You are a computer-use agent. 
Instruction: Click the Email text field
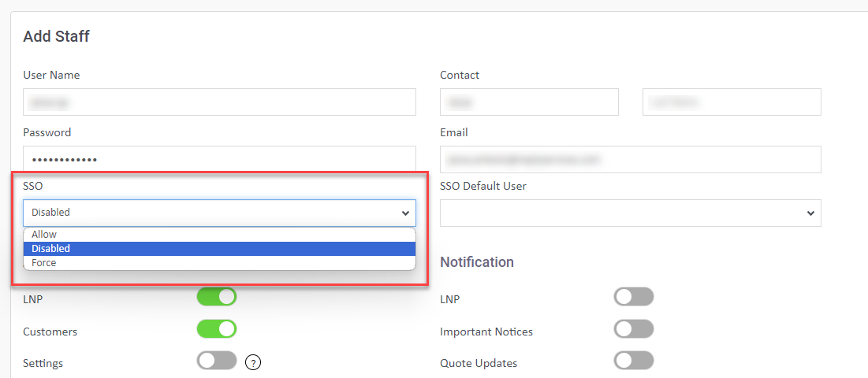pos(630,159)
